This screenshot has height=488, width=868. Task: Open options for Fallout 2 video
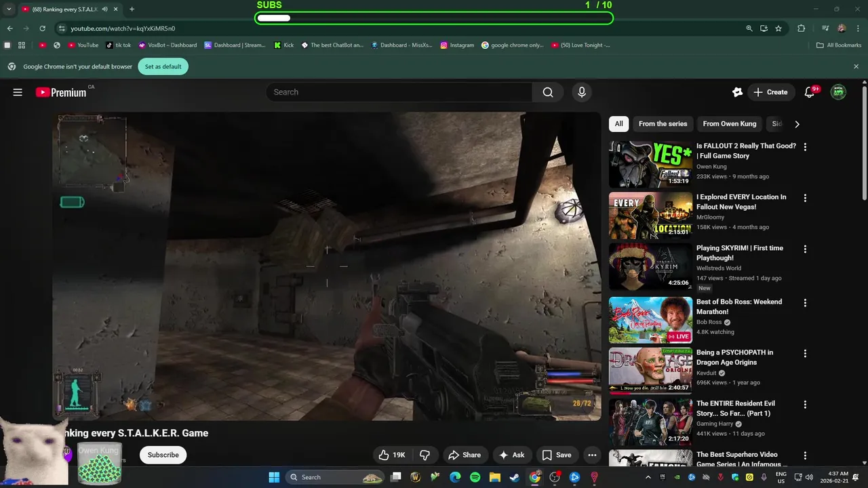pos(805,146)
